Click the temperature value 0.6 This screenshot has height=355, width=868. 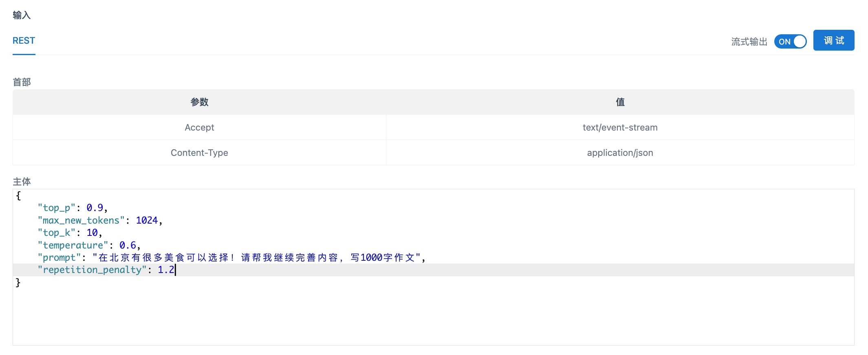128,245
